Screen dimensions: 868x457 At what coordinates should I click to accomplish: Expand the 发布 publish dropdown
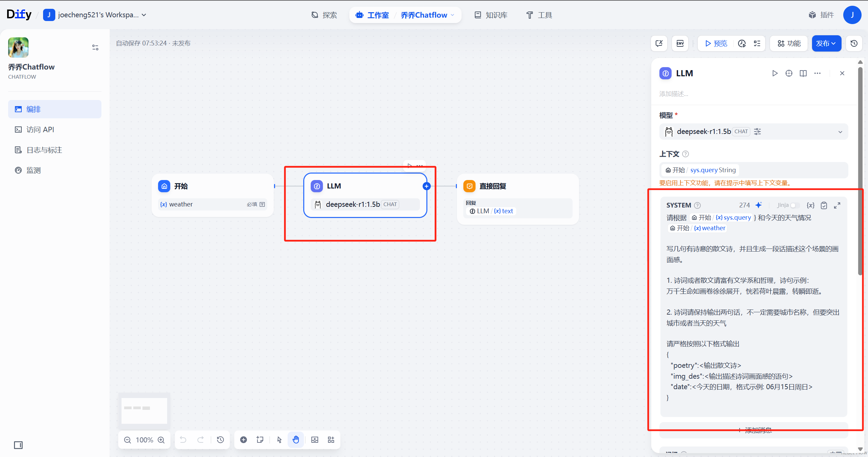pyautogui.click(x=826, y=43)
